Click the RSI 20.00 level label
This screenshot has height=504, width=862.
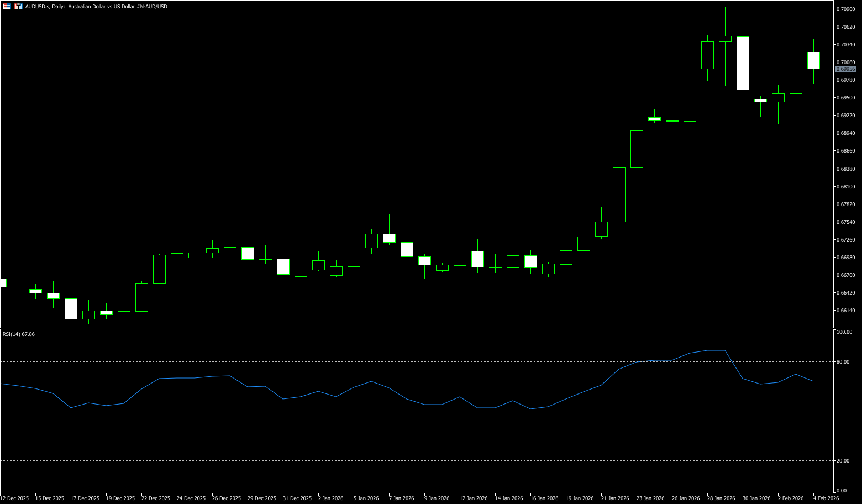[843, 461]
